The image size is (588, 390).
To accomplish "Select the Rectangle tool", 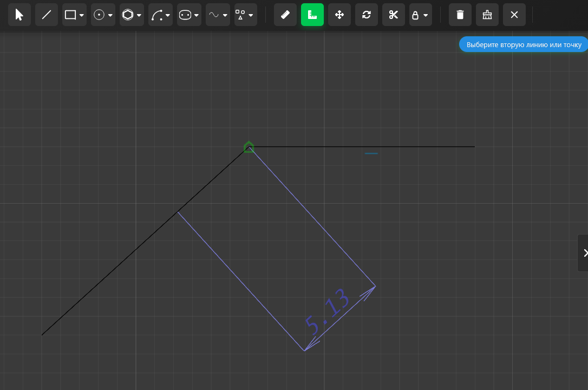I will [70, 15].
